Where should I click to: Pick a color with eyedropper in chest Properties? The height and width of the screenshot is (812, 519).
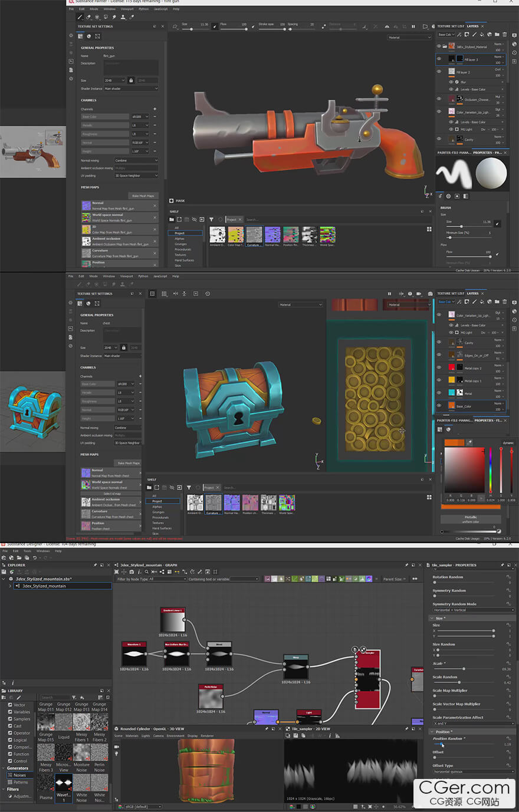(469, 442)
